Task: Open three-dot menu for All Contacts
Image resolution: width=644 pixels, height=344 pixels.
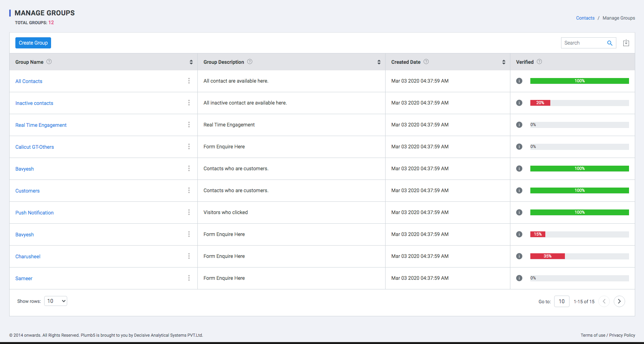Action: pyautogui.click(x=189, y=81)
